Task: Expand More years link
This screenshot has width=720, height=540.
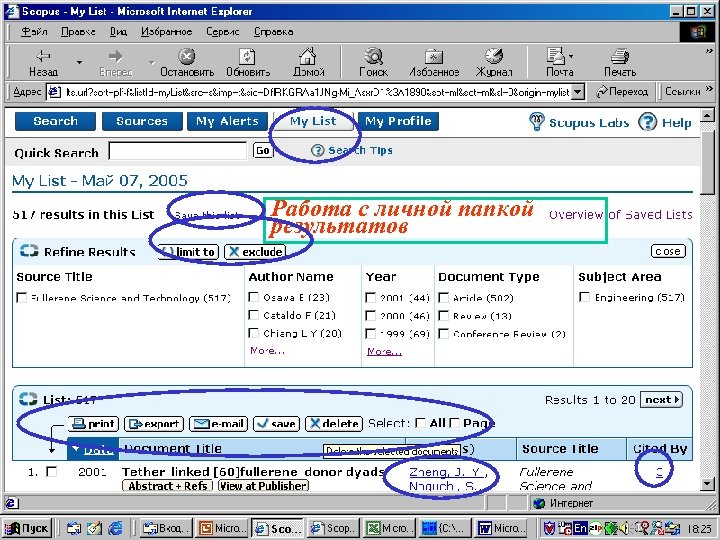Action: (x=384, y=351)
